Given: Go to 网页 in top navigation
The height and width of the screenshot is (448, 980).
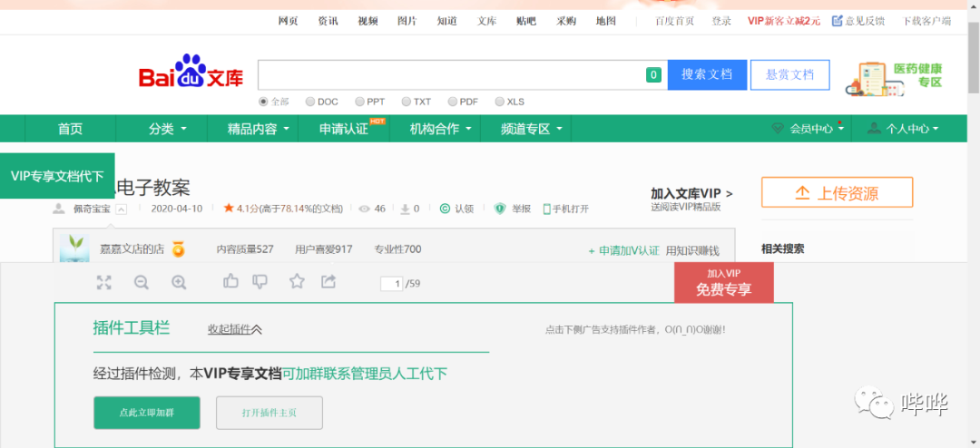Looking at the screenshot, I should 289,21.
